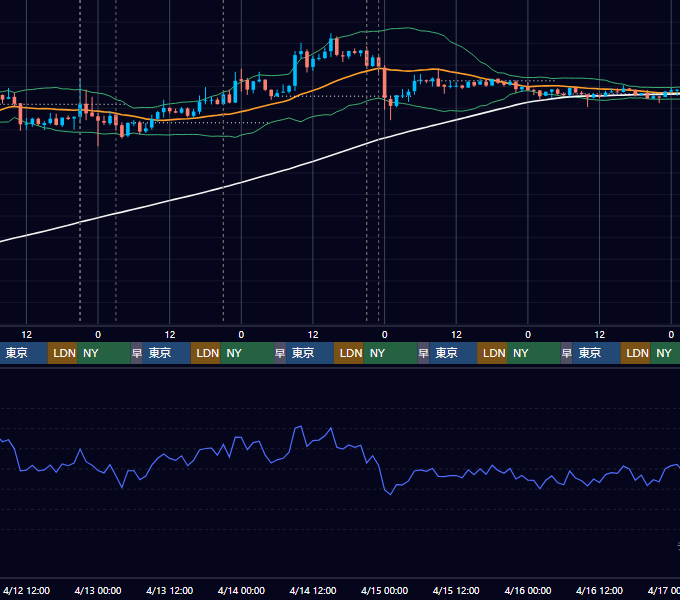Select 東京 session block above 4/15 12:00
Viewport: 680px width, 600px height.
coord(453,353)
